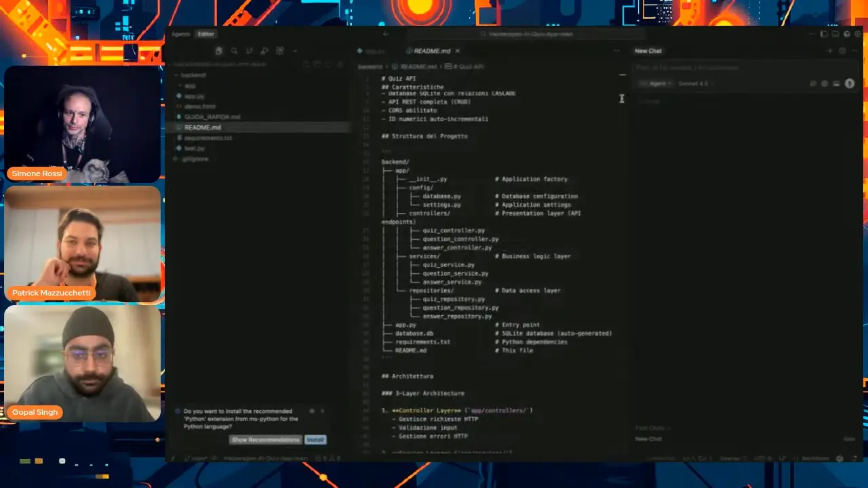Click the attach image icon in chat
Screen dimensions: 868x488
(x=836, y=83)
